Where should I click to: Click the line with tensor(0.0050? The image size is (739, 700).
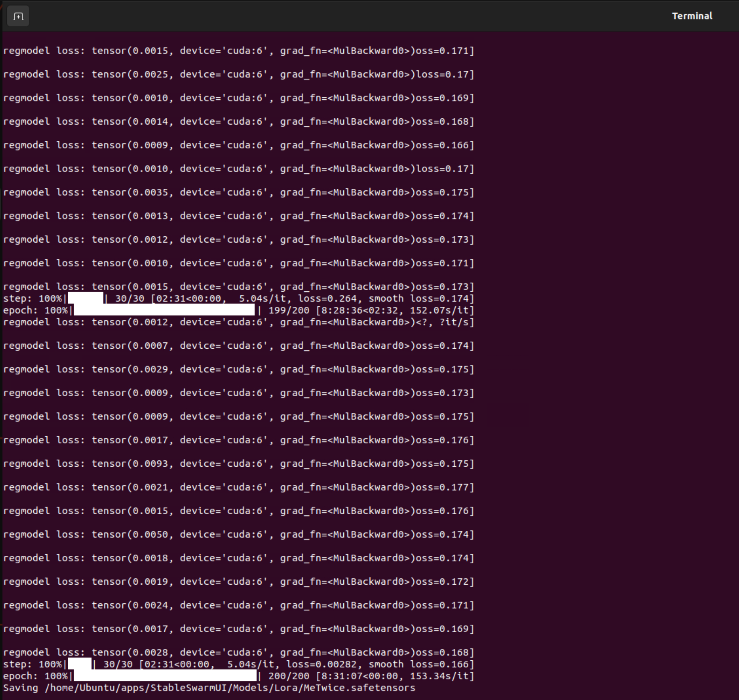coord(238,534)
